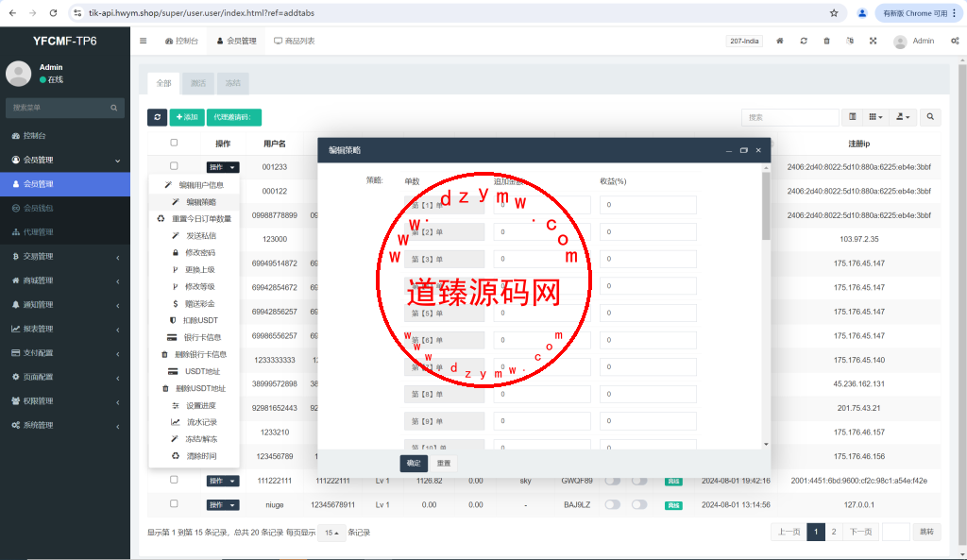Open 操作 dropdown for user niuge
Image resolution: width=967 pixels, height=560 pixels.
[223, 505]
